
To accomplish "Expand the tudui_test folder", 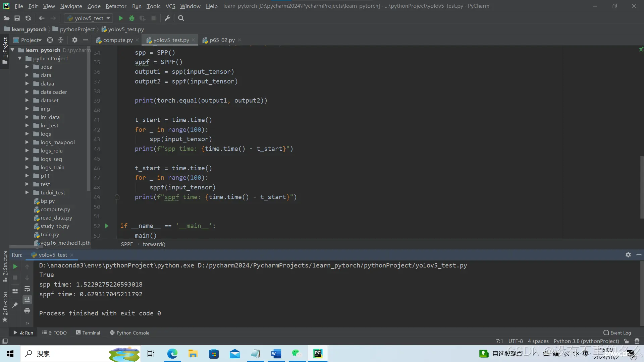I will 27,192.
